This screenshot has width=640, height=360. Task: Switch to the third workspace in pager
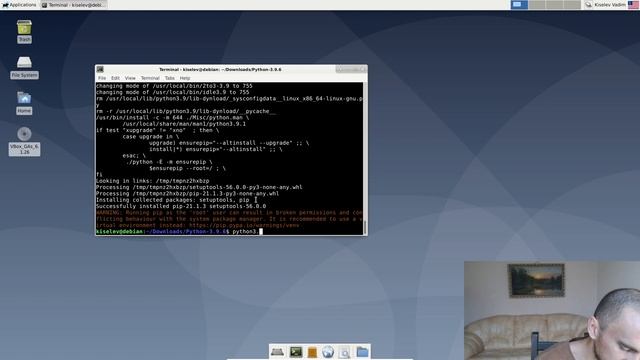(554, 4)
